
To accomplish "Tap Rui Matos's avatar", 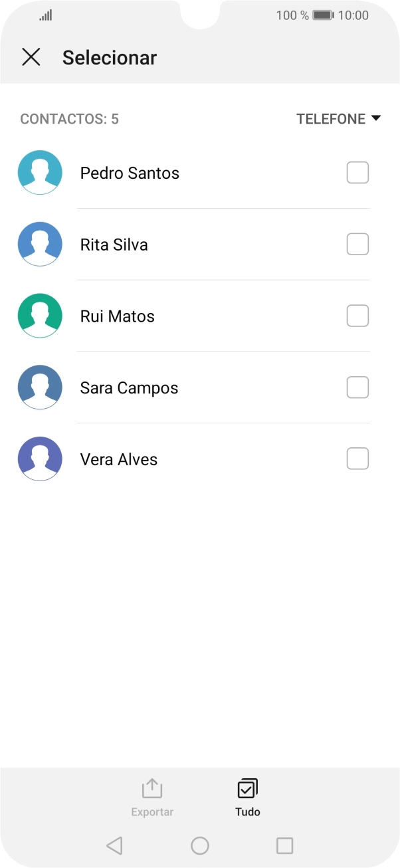I will 40,316.
